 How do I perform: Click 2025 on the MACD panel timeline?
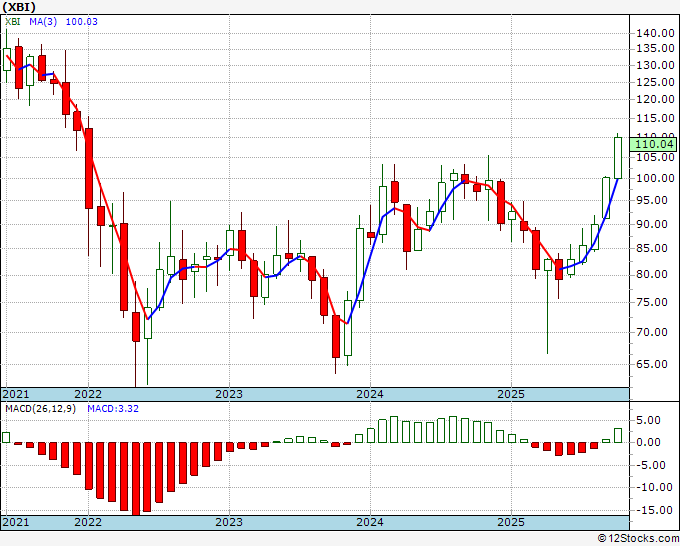[x=511, y=522]
